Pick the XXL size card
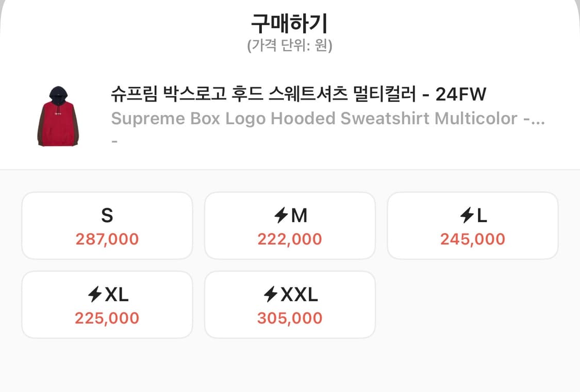Image resolution: width=580 pixels, height=392 pixels. click(290, 304)
